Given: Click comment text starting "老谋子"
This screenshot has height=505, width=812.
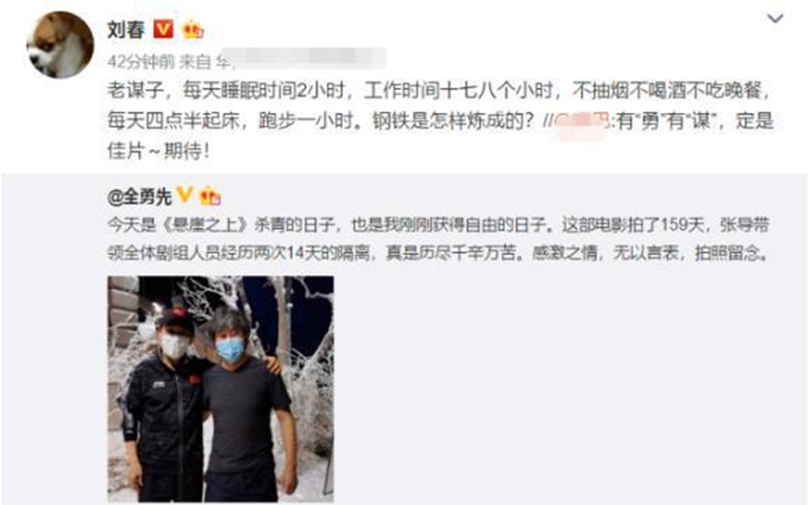Looking at the screenshot, I should 440,121.
